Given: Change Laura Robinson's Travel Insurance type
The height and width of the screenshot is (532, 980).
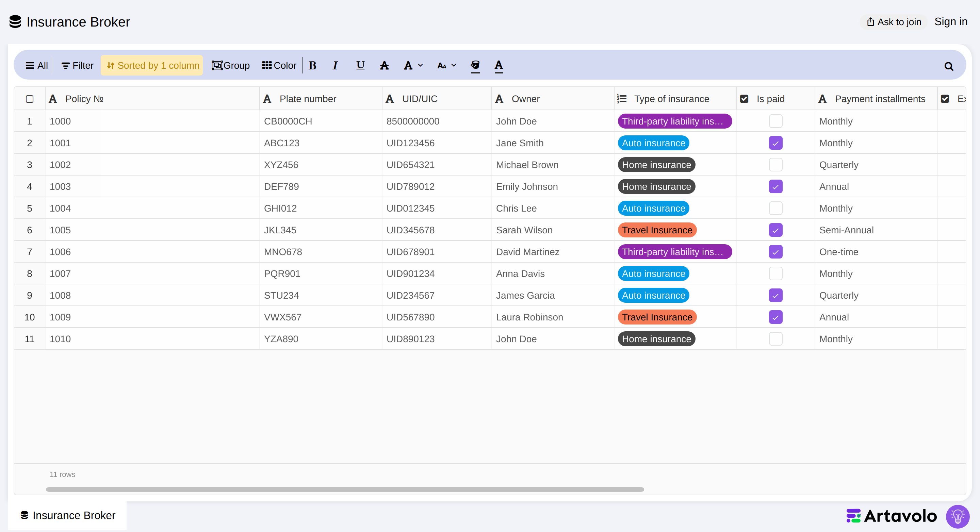Looking at the screenshot, I should click(657, 317).
